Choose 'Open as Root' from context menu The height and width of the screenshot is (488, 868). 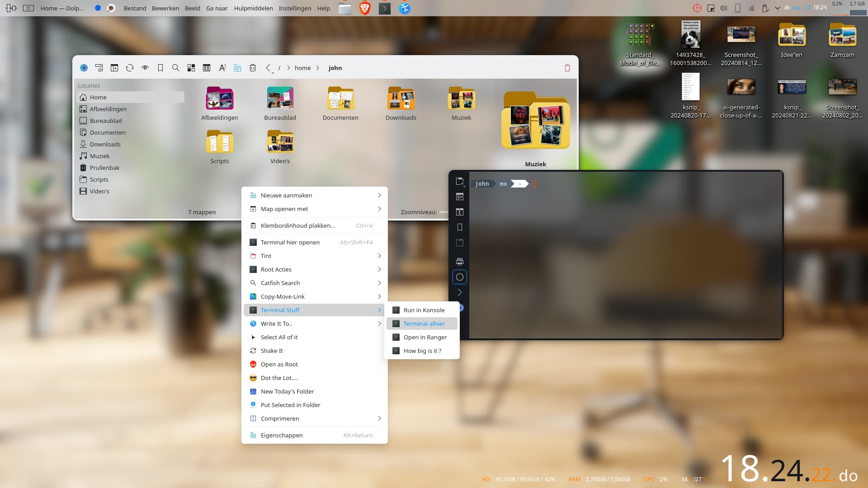(315, 364)
